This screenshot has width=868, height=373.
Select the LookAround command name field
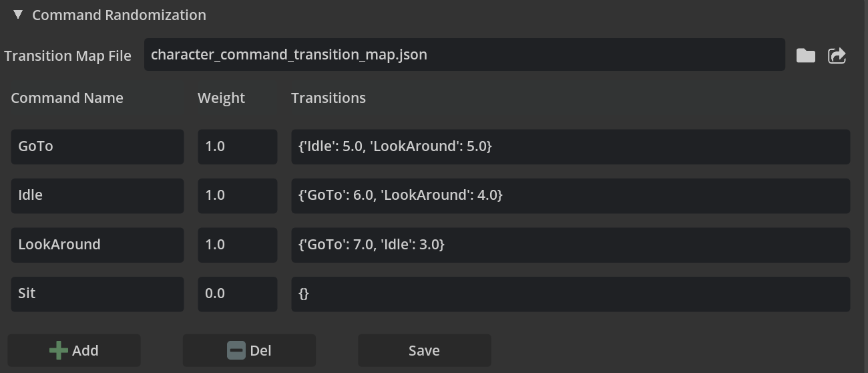[x=97, y=245]
